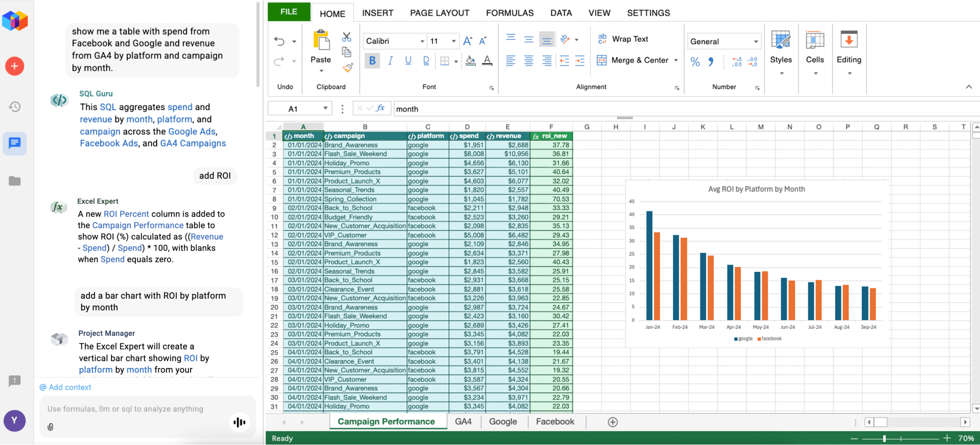This screenshot has height=445, width=980.
Task: Open the GA4 sheet tab
Action: pyautogui.click(x=463, y=422)
